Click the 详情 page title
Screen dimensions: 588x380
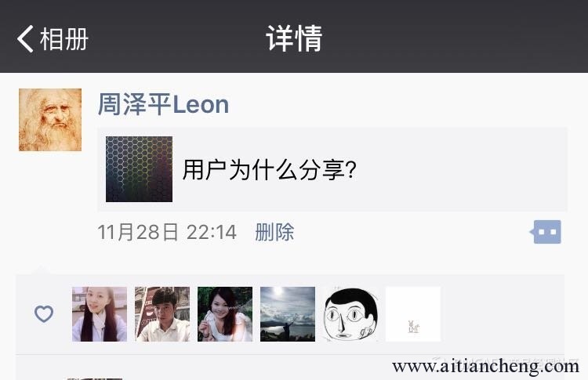[x=294, y=38]
